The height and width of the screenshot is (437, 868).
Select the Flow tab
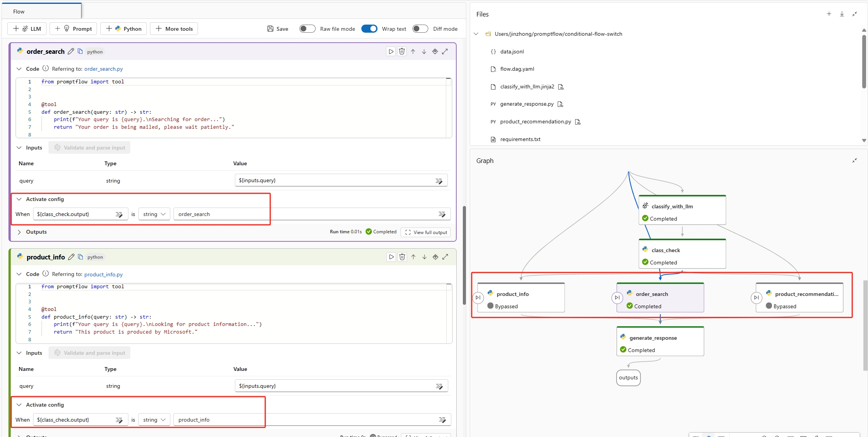click(18, 12)
